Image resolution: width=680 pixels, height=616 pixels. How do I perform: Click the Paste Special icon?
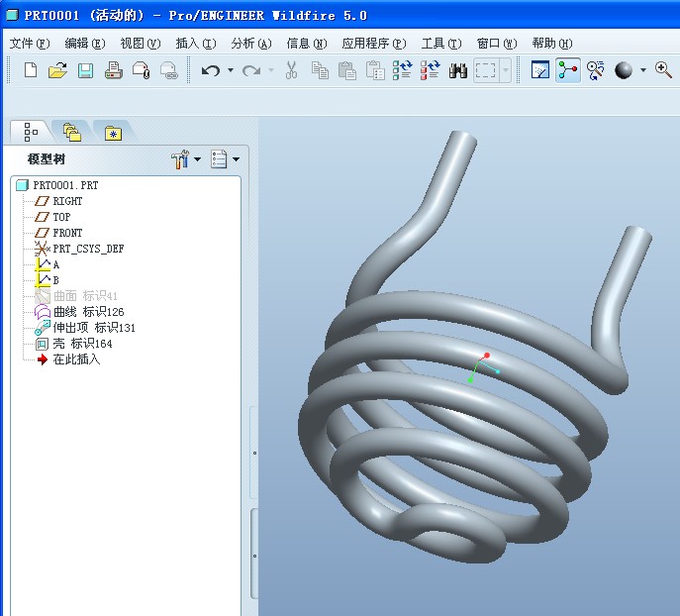[x=375, y=70]
